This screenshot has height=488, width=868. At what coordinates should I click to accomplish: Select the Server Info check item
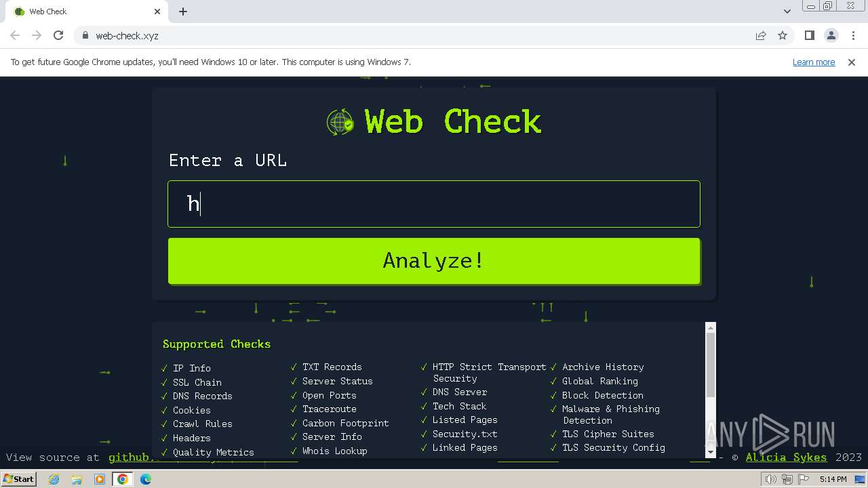[x=332, y=436]
